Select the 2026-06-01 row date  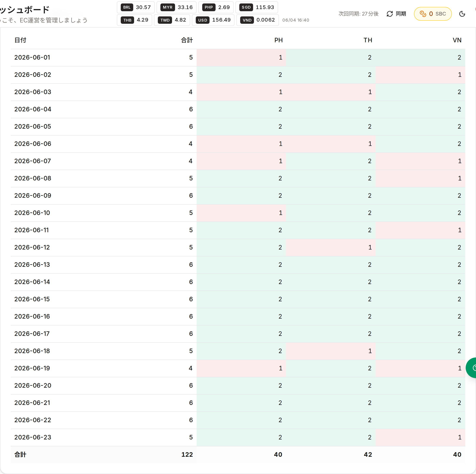(x=32, y=57)
